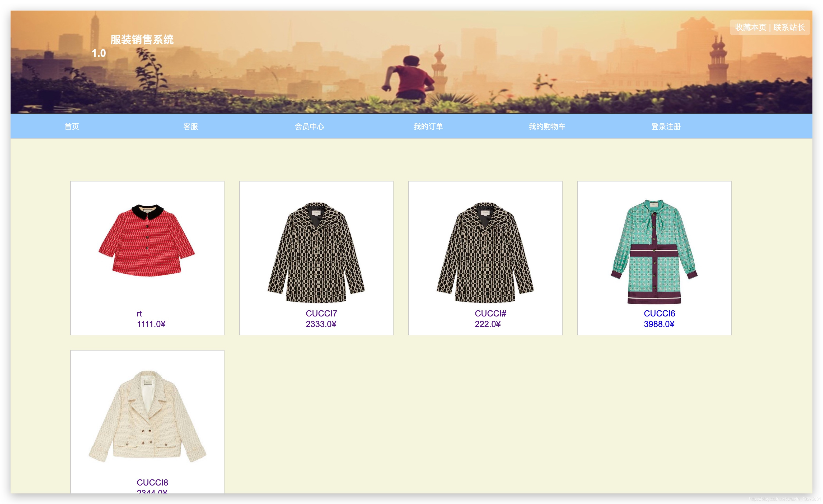The image size is (823, 504).
Task: Click the rt product name link
Action: [x=139, y=313]
